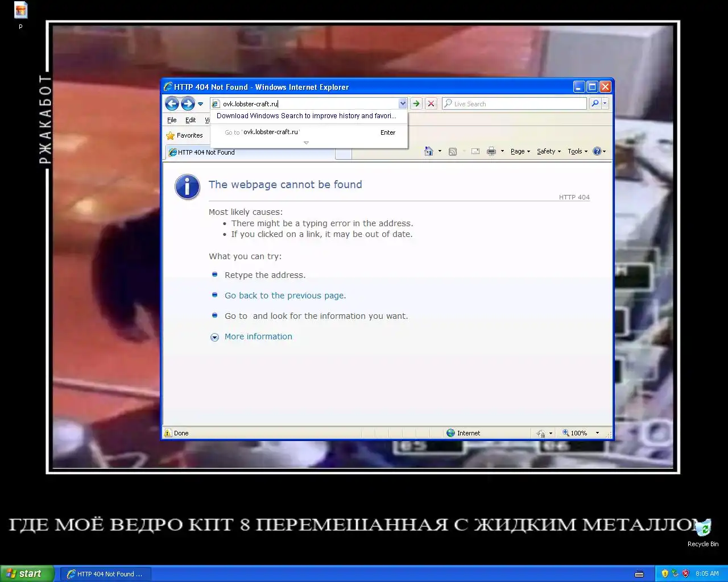Open the Safety menu in command bar

click(x=549, y=151)
